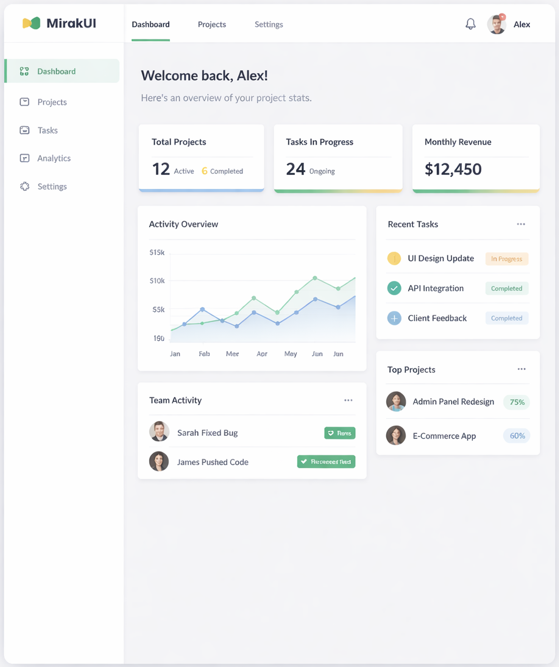The width and height of the screenshot is (559, 667).
Task: Click the 12 Active count
Action: [x=173, y=169]
